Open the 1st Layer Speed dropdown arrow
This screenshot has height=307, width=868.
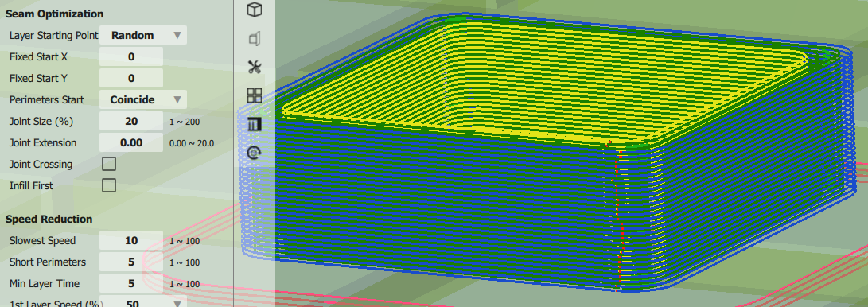[x=177, y=304]
